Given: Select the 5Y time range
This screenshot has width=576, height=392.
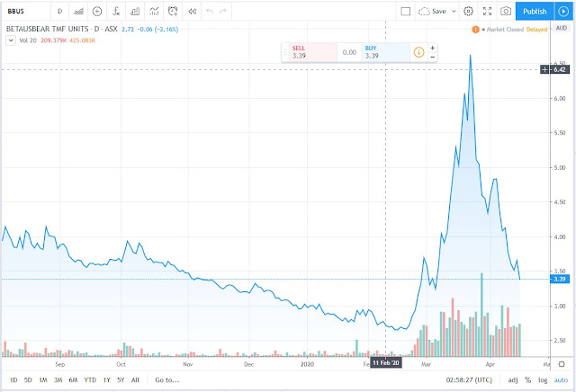Looking at the screenshot, I should pos(121,380).
